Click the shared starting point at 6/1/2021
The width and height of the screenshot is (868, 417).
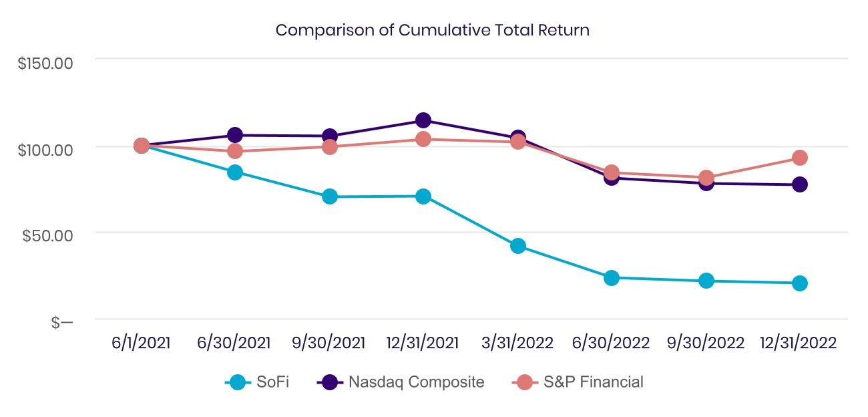tap(141, 146)
